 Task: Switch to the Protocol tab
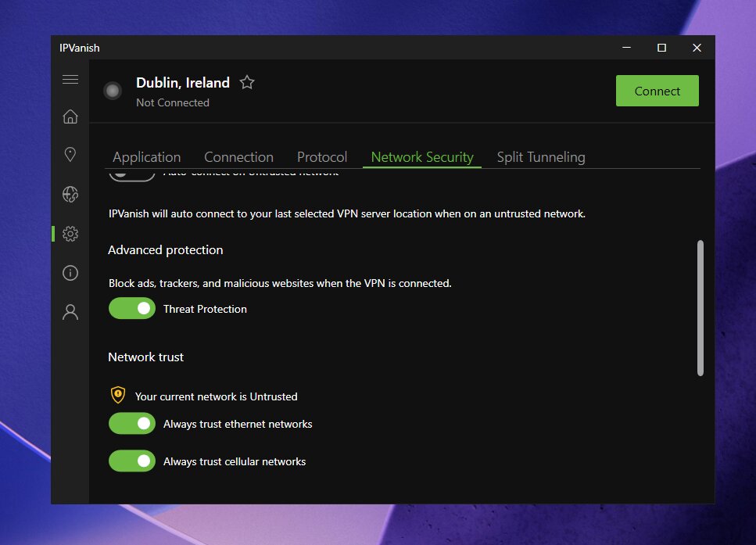(x=322, y=157)
